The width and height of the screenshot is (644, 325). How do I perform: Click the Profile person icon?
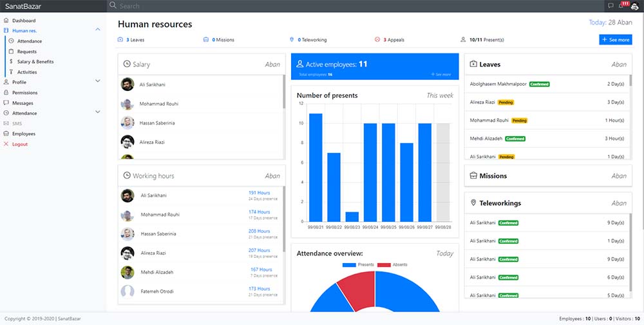pyautogui.click(x=6, y=82)
